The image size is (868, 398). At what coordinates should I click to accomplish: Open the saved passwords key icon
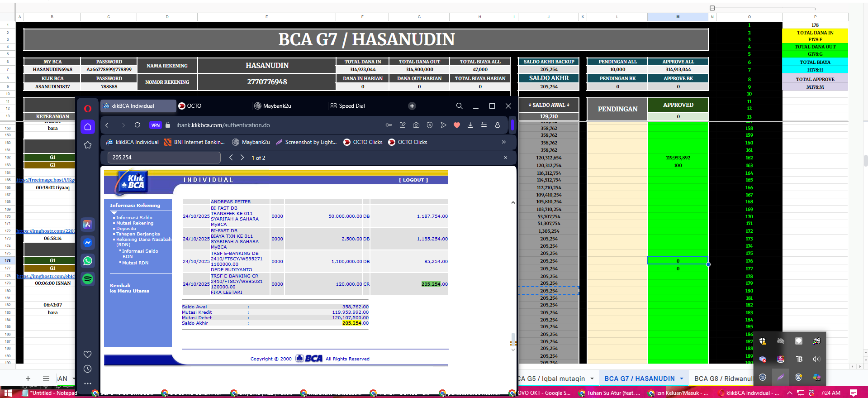pos(389,125)
